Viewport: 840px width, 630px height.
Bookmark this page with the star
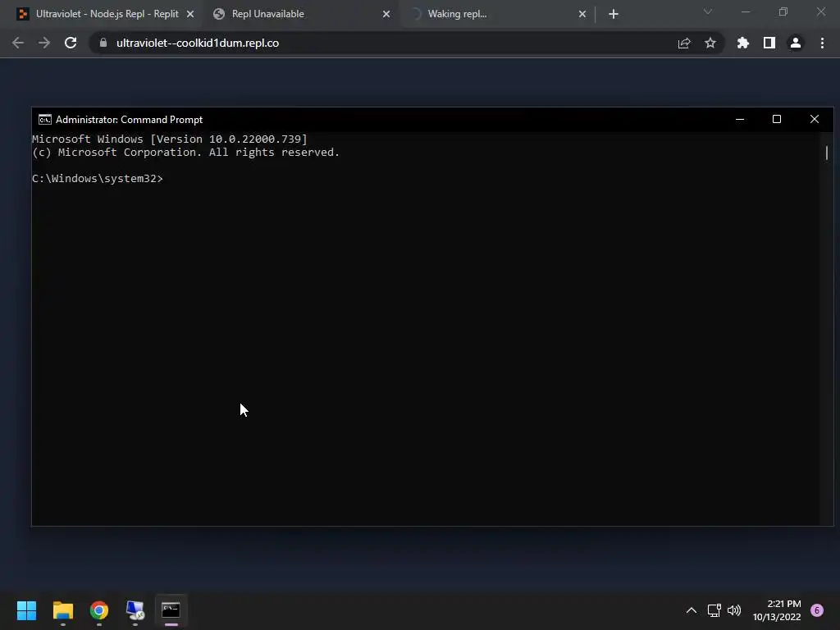pyautogui.click(x=710, y=43)
